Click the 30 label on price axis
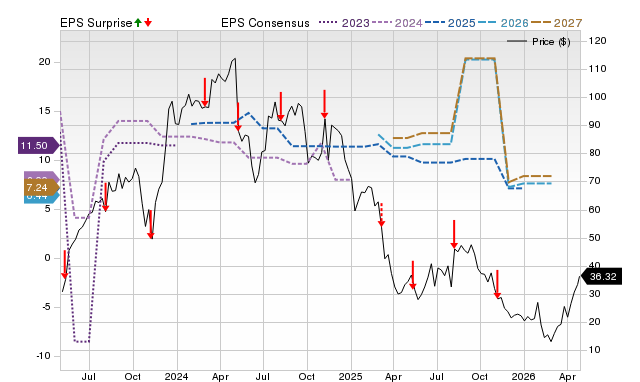 pyautogui.click(x=595, y=294)
